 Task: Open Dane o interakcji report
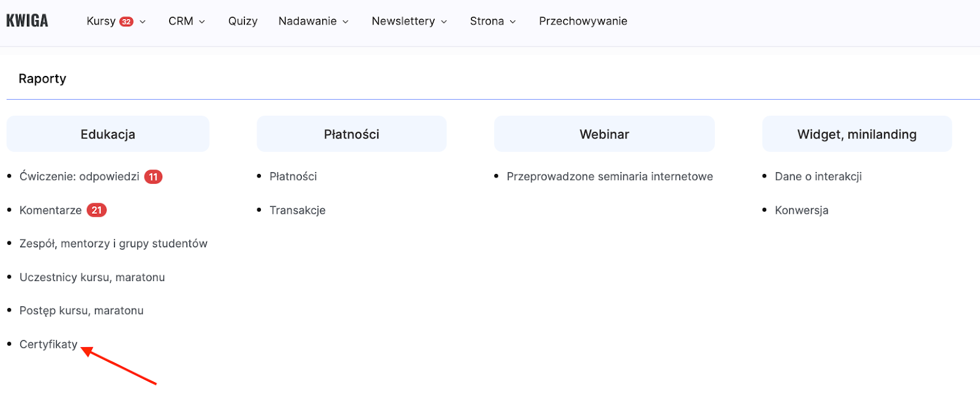tap(818, 176)
